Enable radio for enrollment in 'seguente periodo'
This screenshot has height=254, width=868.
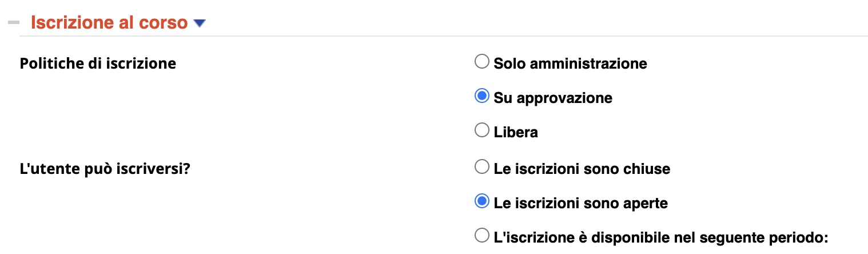click(482, 236)
